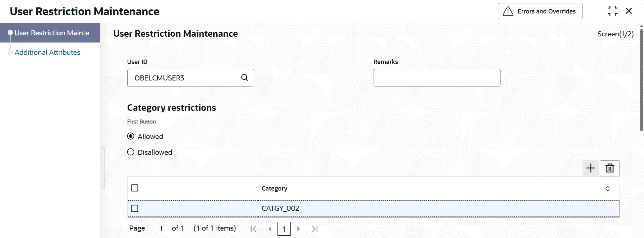Check the select-all checkbox in table header
The height and width of the screenshot is (238, 644).
tap(135, 188)
